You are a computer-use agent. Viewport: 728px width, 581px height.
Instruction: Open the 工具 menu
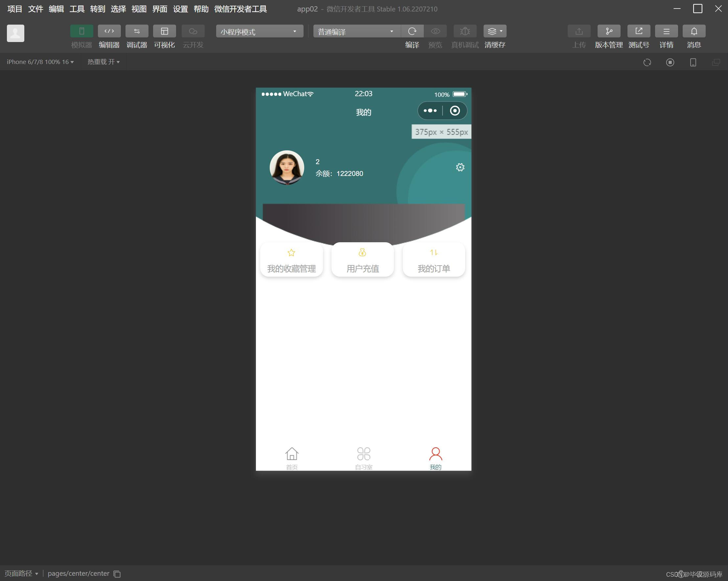[77, 9]
